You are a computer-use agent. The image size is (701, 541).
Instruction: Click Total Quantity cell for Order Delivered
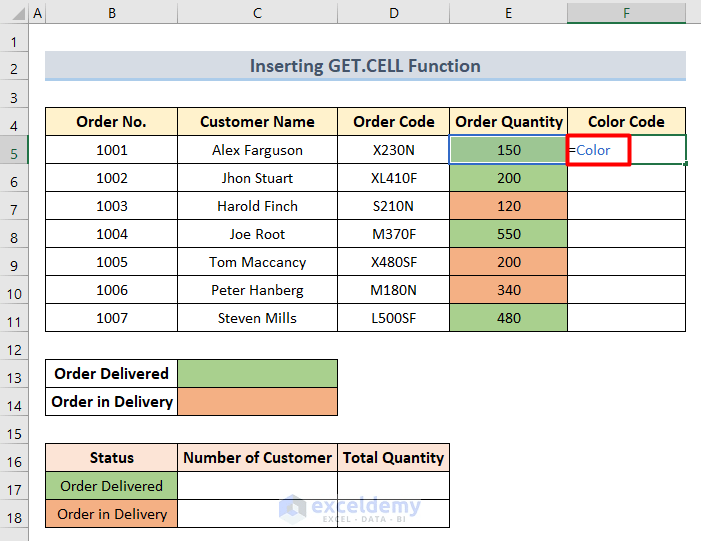393,486
